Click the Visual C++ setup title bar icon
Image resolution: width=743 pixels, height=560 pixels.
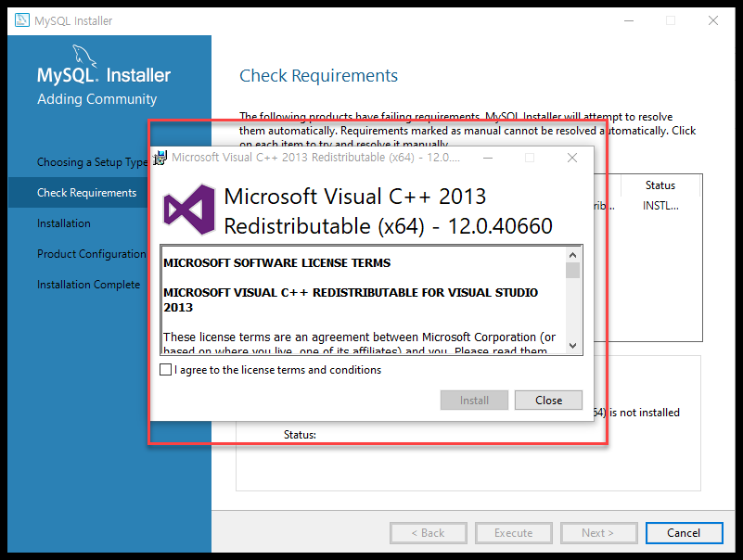coord(160,158)
